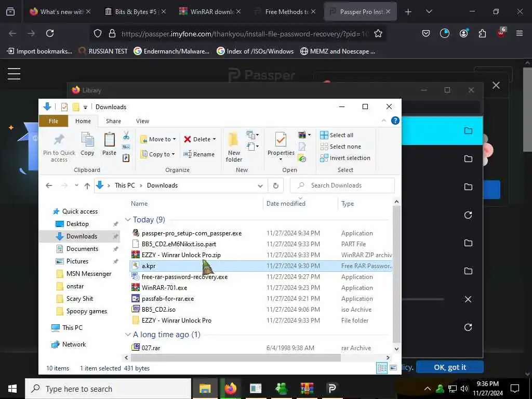Select This PC in the navigation pane
The width and height of the screenshot is (532, 399).
tap(72, 328)
